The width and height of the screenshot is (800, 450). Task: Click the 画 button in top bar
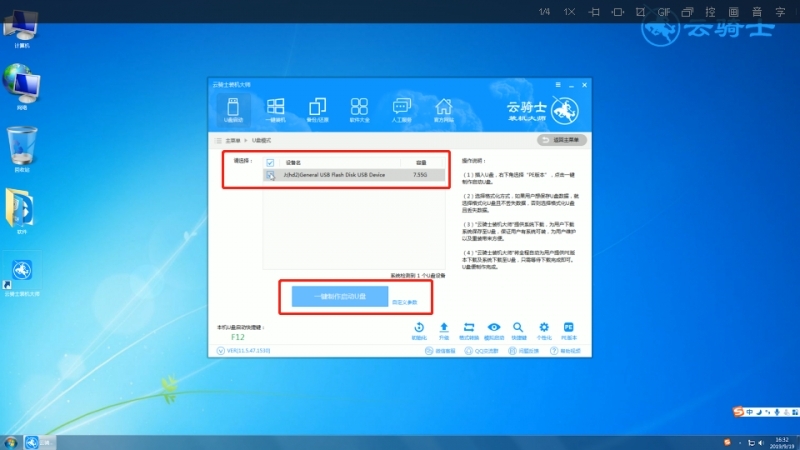tap(734, 12)
